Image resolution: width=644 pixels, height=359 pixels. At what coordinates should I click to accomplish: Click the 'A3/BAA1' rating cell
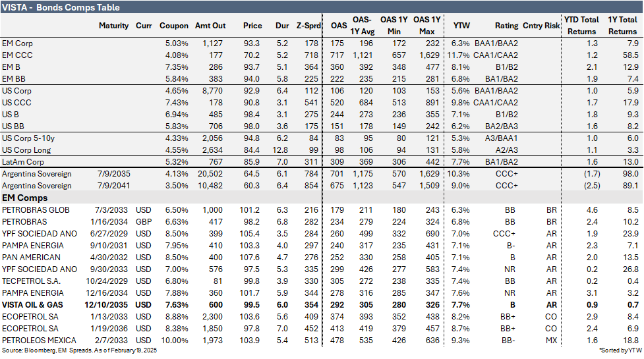click(501, 138)
